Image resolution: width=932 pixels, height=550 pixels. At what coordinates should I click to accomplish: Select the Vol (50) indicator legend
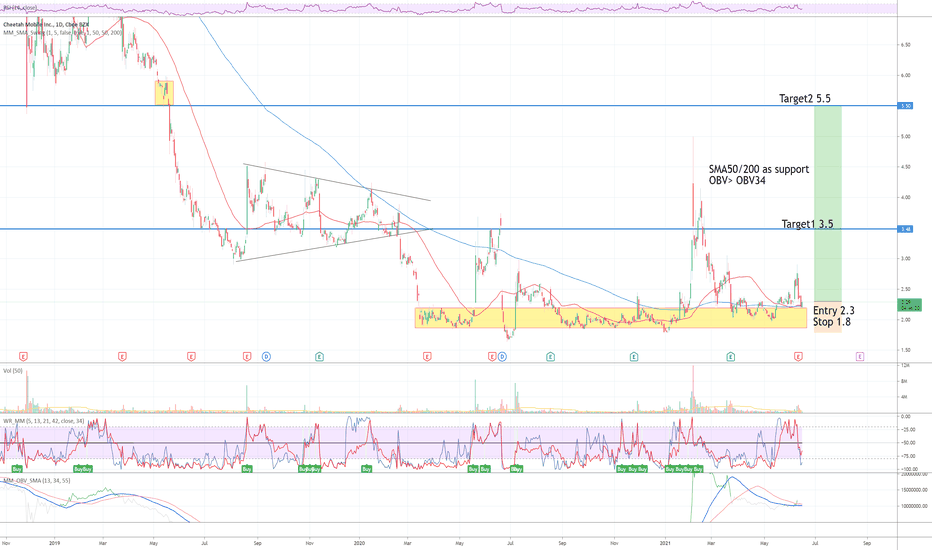click(x=12, y=370)
